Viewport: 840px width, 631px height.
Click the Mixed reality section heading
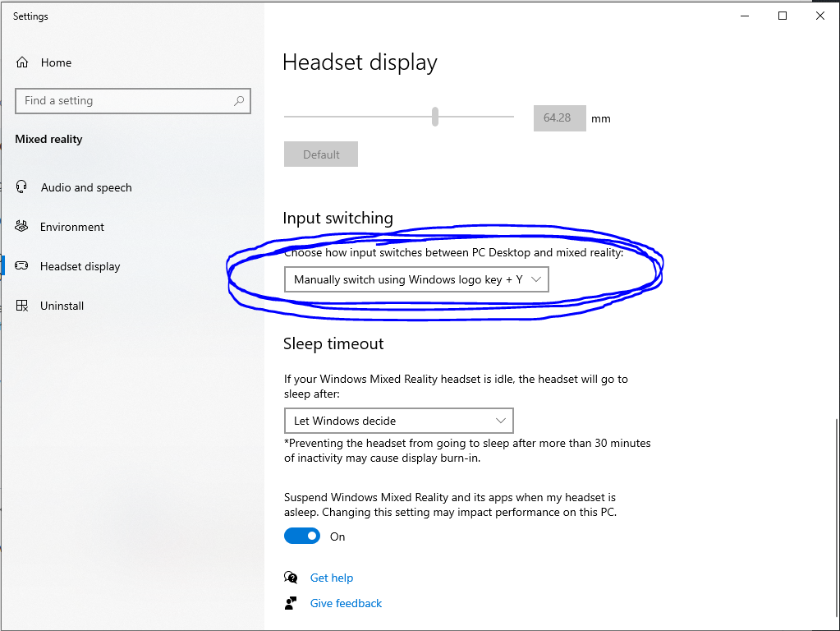(x=48, y=140)
